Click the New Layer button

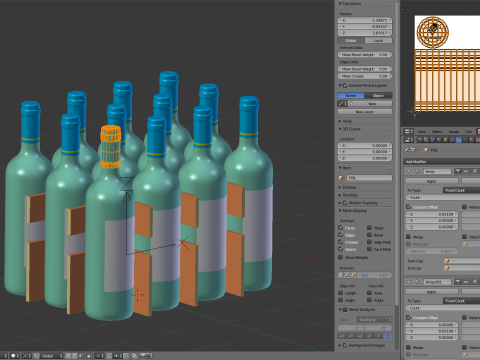tap(365, 112)
